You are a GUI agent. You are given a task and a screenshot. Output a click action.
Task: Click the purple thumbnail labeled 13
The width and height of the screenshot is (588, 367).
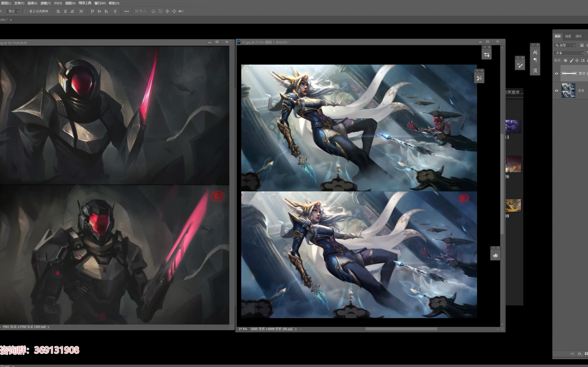(x=513, y=126)
